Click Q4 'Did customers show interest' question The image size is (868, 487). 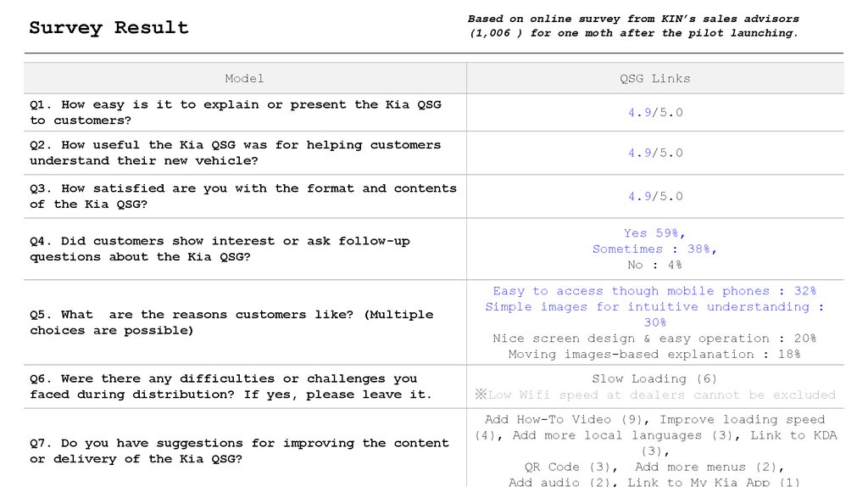click(x=220, y=249)
